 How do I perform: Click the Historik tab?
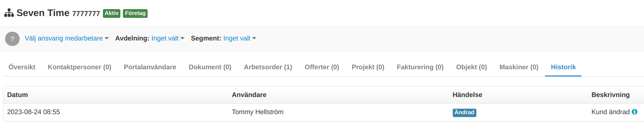click(563, 67)
